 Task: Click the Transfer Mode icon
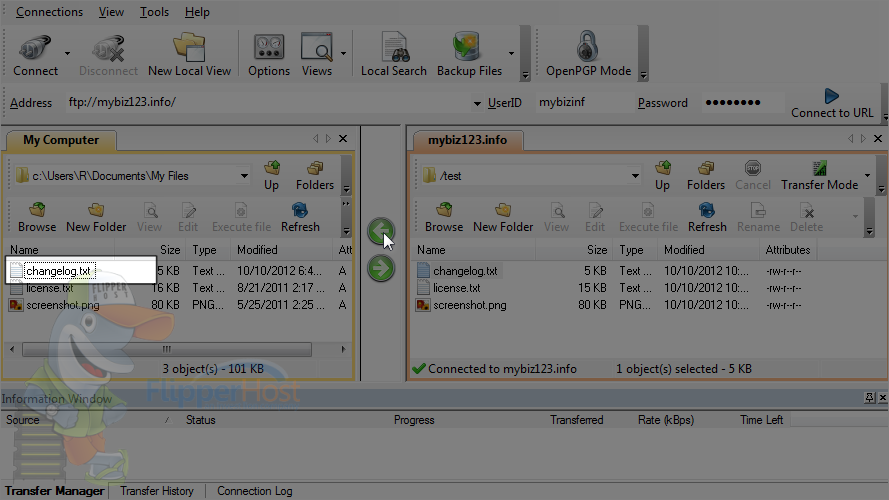pyautogui.click(x=819, y=176)
